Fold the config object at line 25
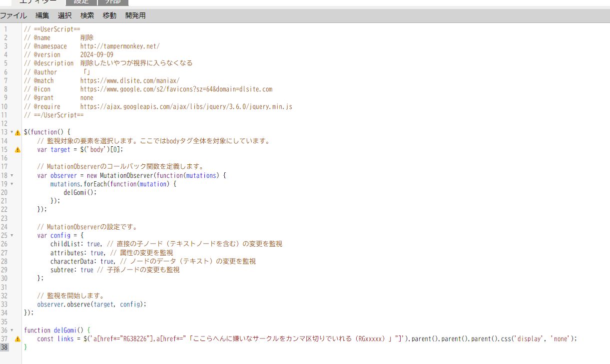 11,236
